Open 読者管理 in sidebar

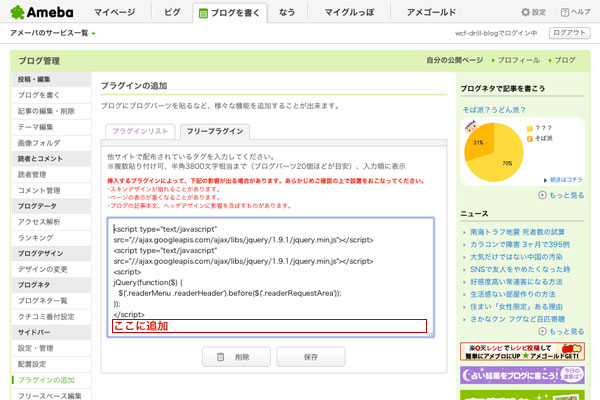[51, 175]
